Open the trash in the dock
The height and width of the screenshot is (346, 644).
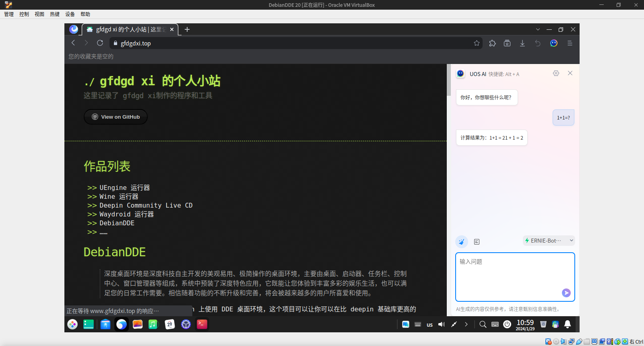pos(543,324)
